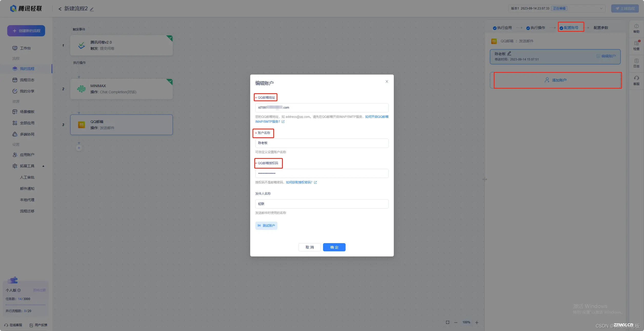
Task: Select the QQ邮箱 send mail node
Action: (x=122, y=125)
